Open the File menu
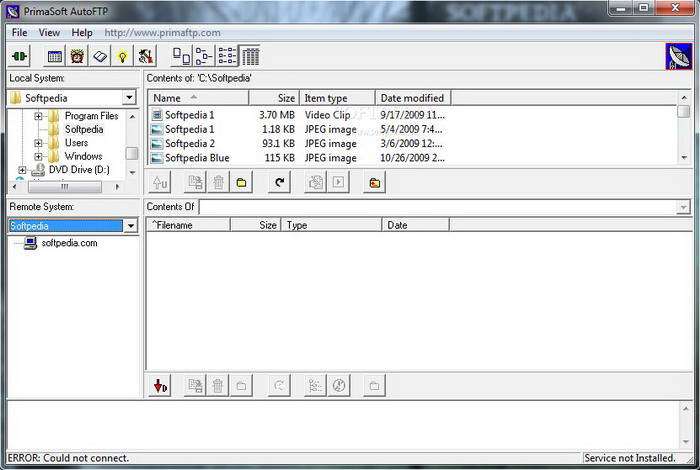700x470 pixels. pyautogui.click(x=19, y=33)
